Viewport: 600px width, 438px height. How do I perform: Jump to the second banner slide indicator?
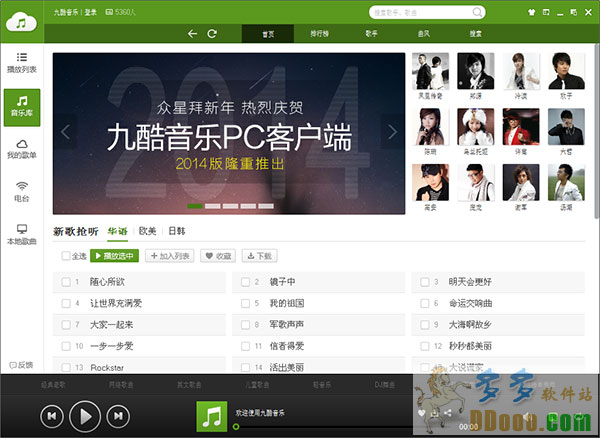[x=213, y=206]
